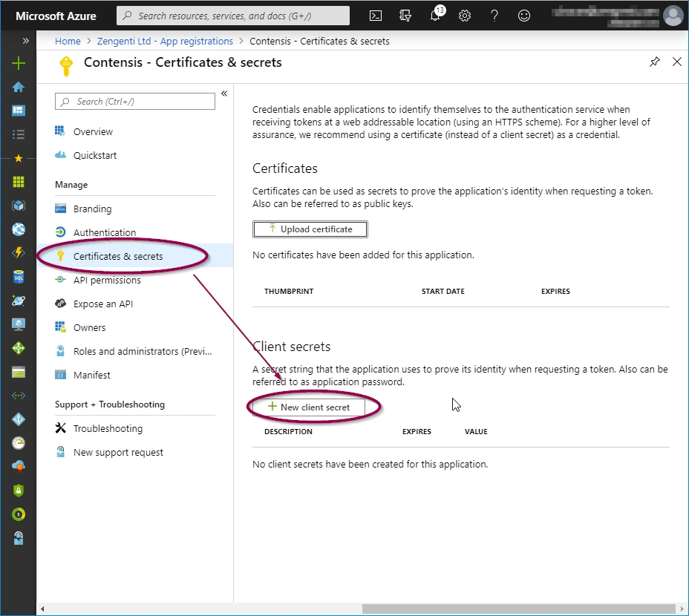The height and width of the screenshot is (616, 689).
Task: Click the pin icon to pin this blade
Action: coord(655,62)
